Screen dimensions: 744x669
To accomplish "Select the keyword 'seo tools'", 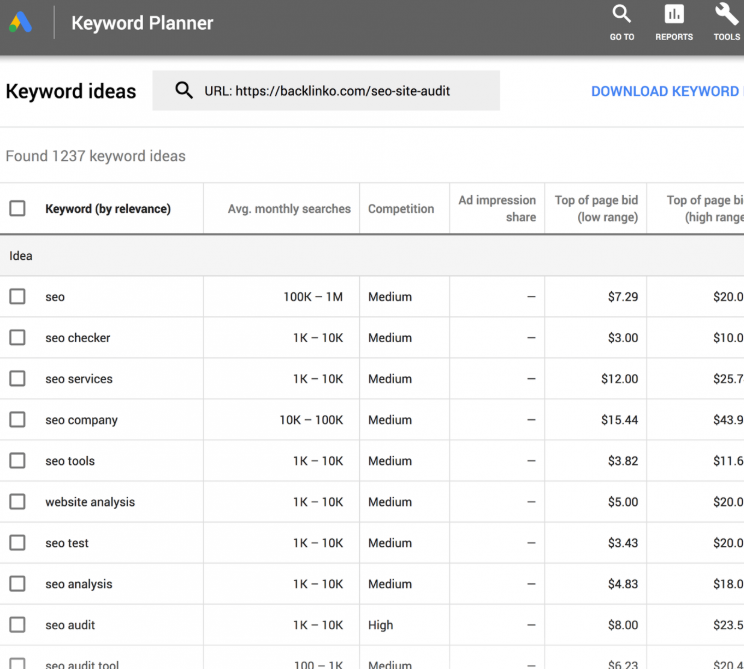I will tap(70, 461).
